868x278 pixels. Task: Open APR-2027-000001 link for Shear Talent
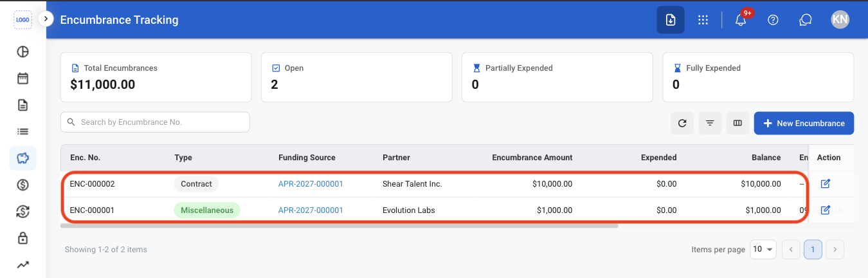pos(311,184)
